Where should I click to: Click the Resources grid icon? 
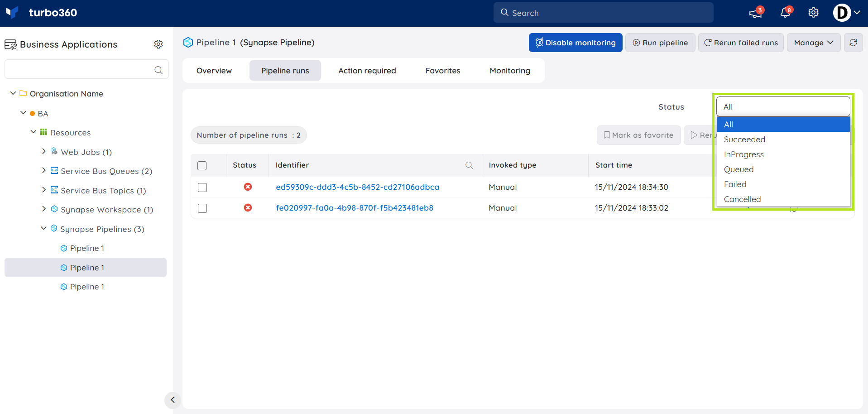tap(43, 132)
